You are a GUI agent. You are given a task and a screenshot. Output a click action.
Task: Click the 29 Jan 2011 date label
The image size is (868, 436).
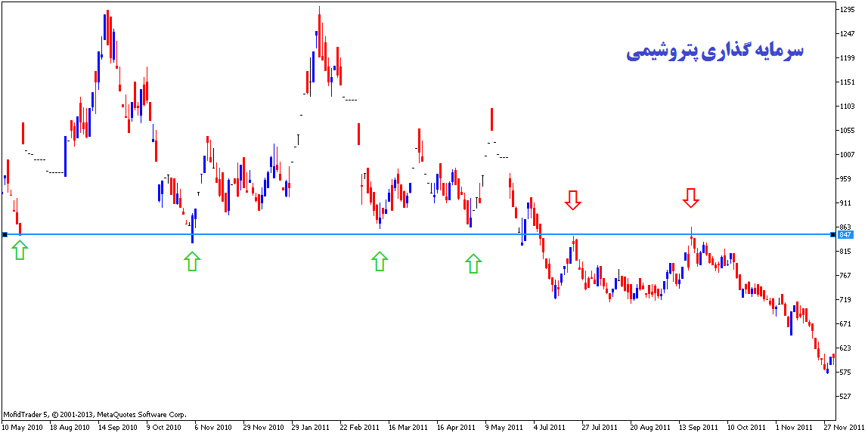(x=311, y=427)
